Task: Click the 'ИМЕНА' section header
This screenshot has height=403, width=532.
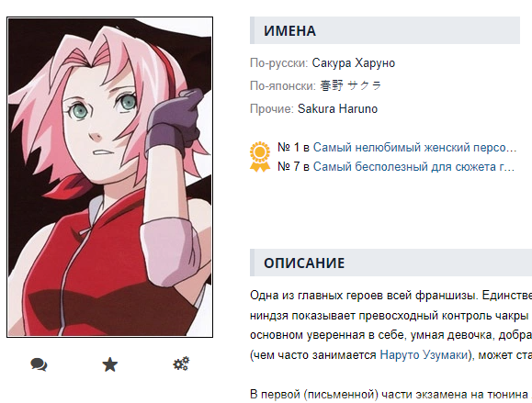Action: pos(385,30)
